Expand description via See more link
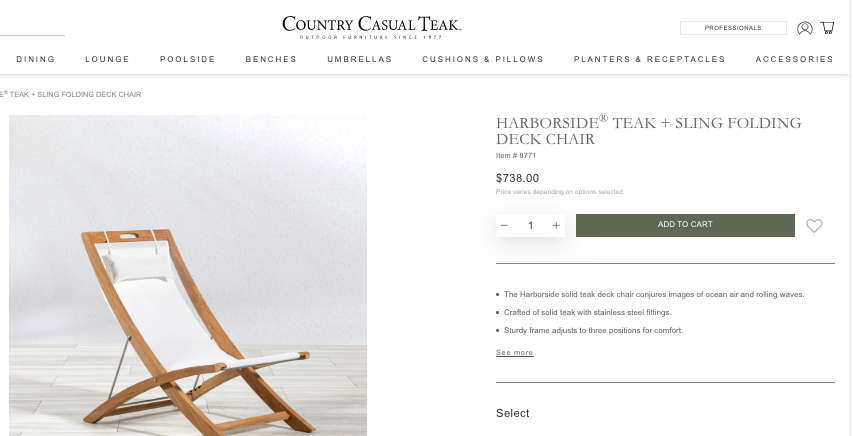Viewport: 853px width, 436px height. 514,353
